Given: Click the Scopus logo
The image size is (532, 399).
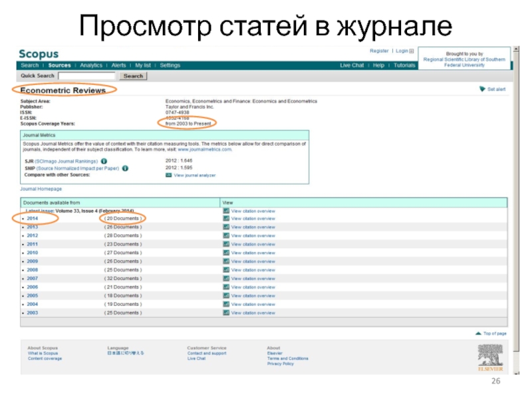Looking at the screenshot, I should [x=39, y=54].
